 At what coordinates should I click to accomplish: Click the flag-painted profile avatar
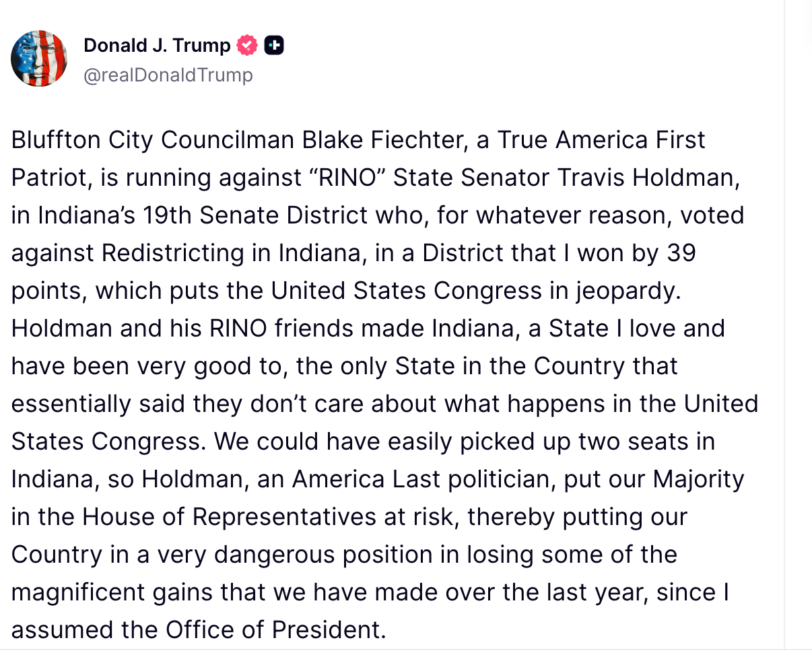[39, 59]
